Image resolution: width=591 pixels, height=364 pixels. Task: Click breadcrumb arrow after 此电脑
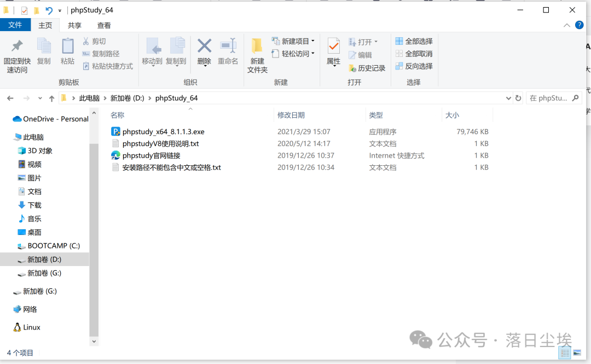[x=105, y=98]
